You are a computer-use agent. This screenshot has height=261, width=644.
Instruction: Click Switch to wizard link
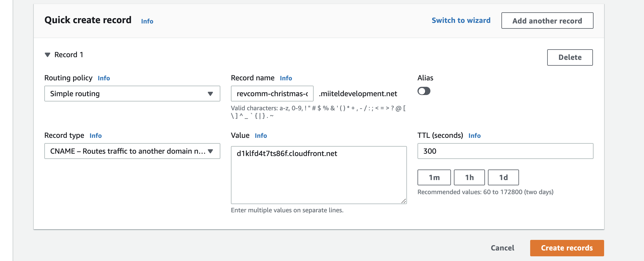pyautogui.click(x=461, y=21)
